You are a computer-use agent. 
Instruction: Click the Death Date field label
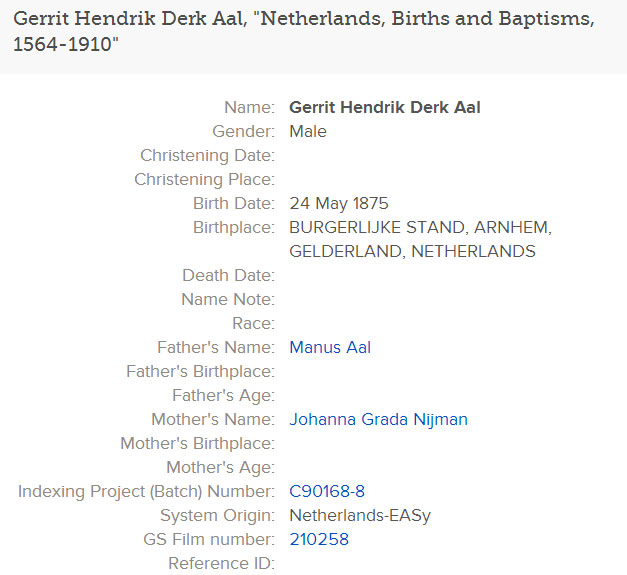click(228, 276)
